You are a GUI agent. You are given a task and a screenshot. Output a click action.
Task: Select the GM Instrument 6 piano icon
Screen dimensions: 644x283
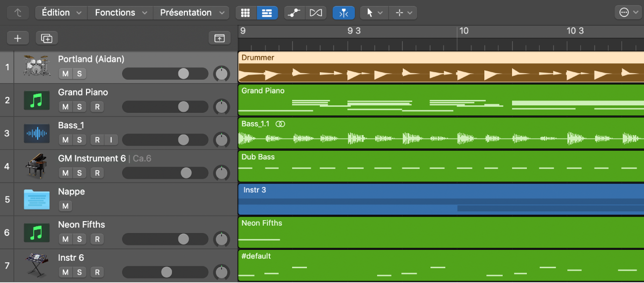pyautogui.click(x=37, y=166)
